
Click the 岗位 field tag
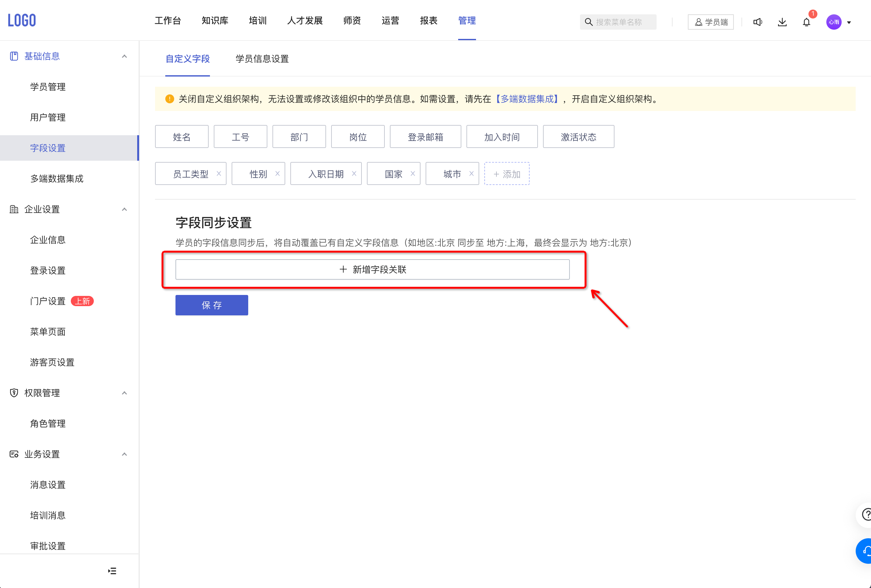click(x=358, y=137)
